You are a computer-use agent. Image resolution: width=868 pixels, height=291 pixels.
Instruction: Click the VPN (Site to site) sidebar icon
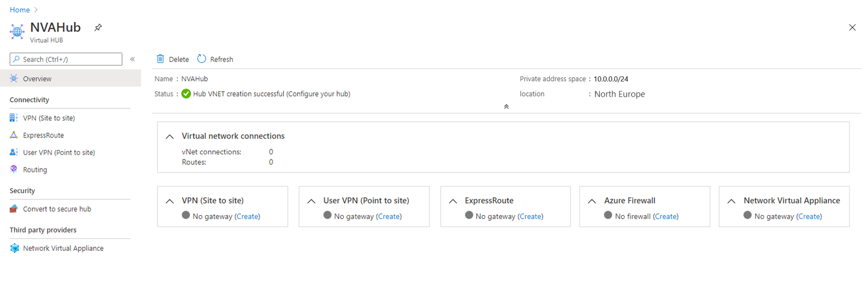tap(14, 118)
